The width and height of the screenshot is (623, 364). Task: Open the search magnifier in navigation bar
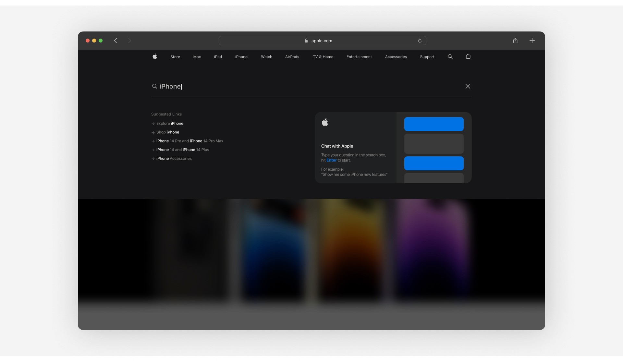450,56
